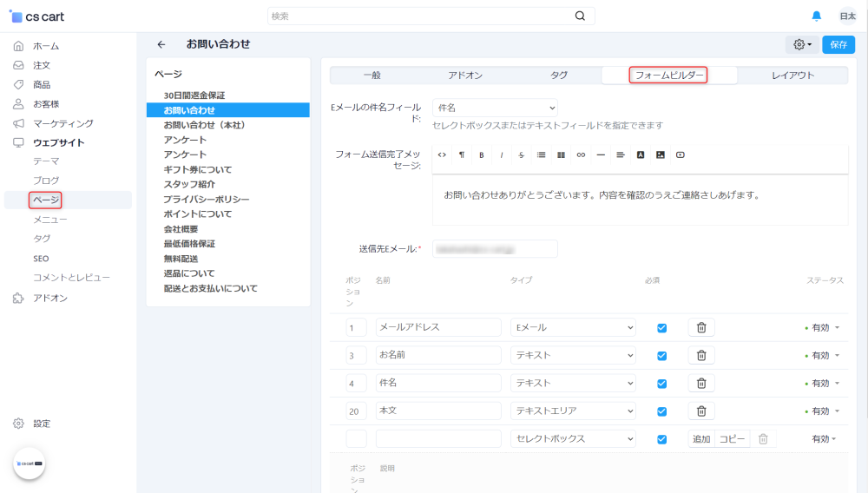Uncheck required for 本文 field
The height and width of the screenshot is (493, 868).
pos(661,411)
